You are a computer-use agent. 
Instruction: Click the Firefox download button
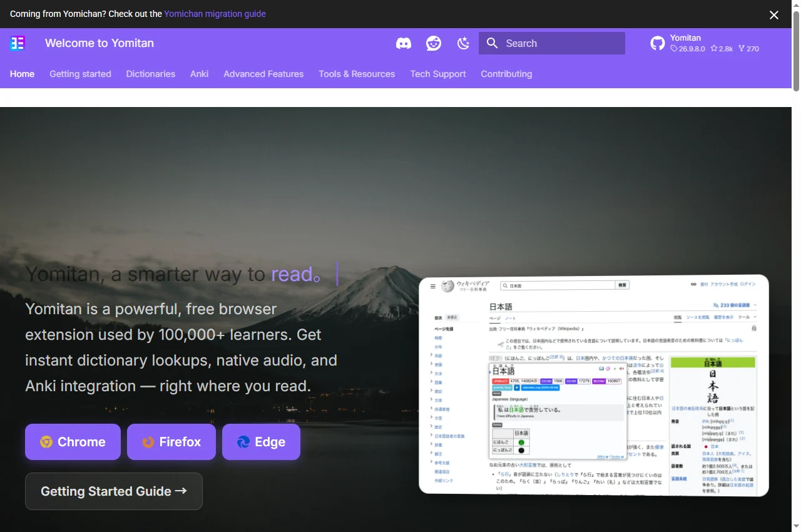tap(171, 442)
